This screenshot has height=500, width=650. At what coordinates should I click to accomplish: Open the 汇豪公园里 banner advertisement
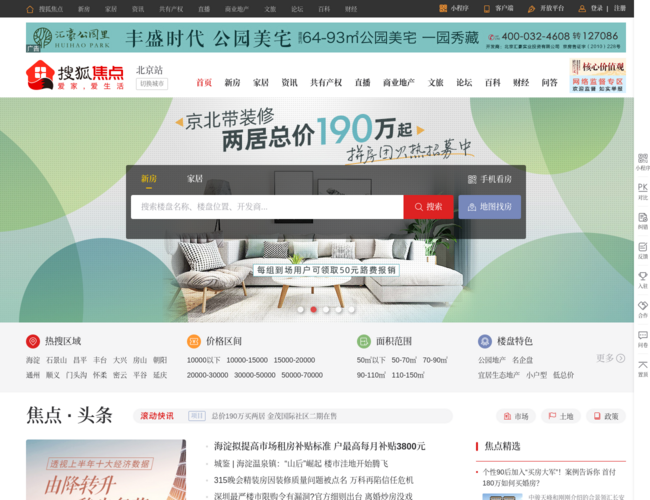click(326, 37)
